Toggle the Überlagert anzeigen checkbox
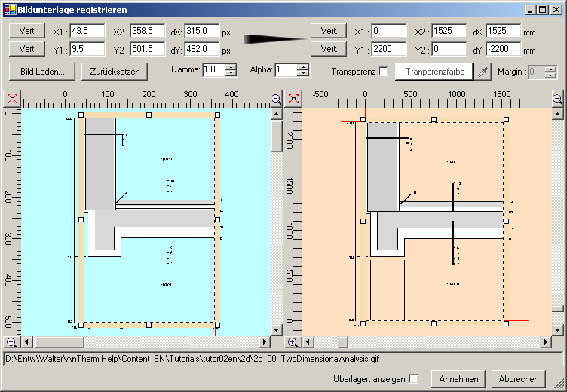 point(413,378)
